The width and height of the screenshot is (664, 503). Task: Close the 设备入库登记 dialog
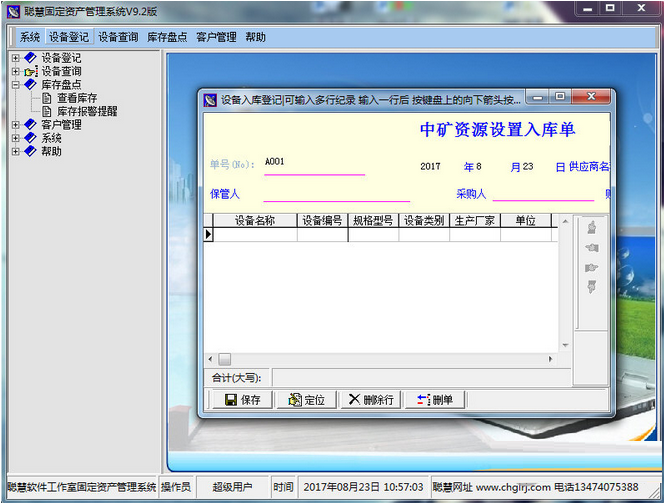tap(592, 97)
